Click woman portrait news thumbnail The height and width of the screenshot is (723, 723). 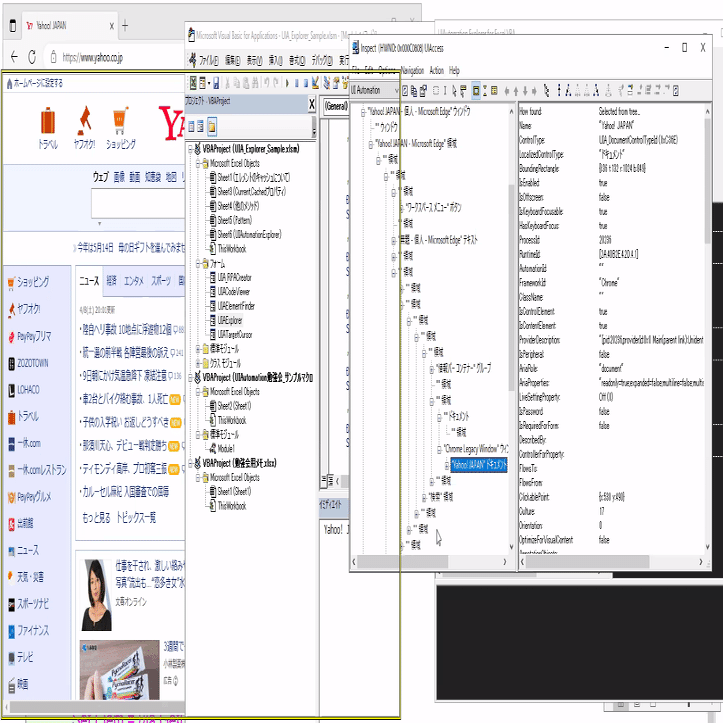click(x=96, y=595)
